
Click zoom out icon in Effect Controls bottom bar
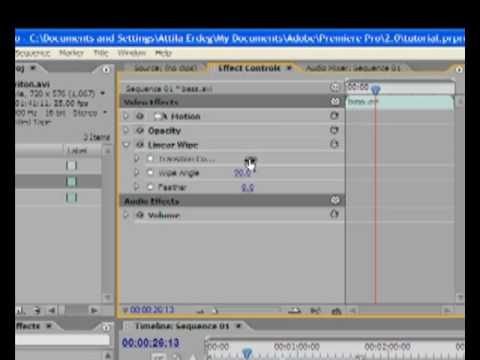pos(200,311)
